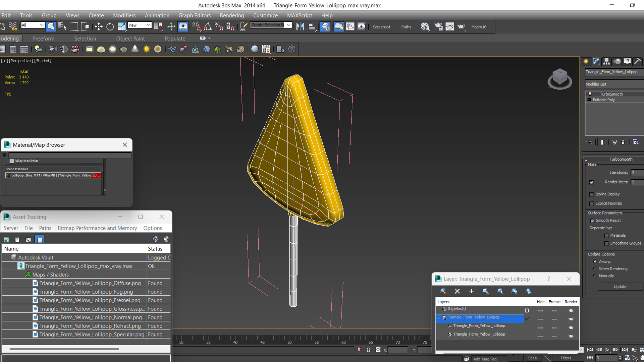This screenshot has width=644, height=362.
Task: Click the Mirror tool icon
Action: (300, 26)
